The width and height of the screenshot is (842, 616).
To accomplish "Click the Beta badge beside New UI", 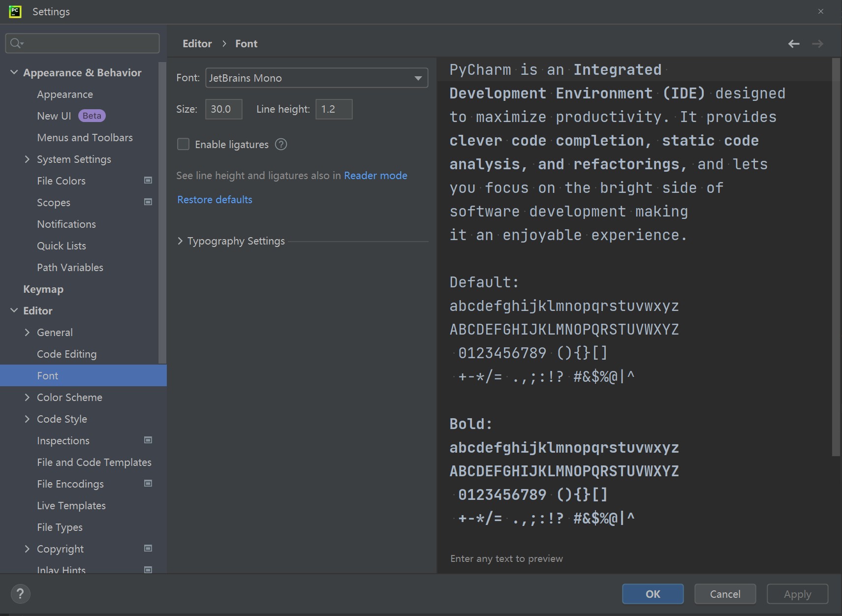I will point(92,116).
